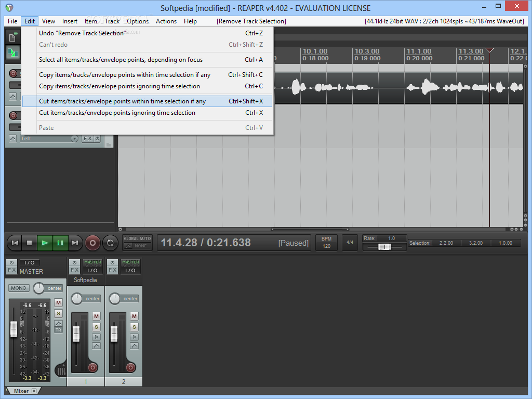Click the edit cursor marker on timeline
Viewport: 532px width, 399px height.
tap(489, 50)
